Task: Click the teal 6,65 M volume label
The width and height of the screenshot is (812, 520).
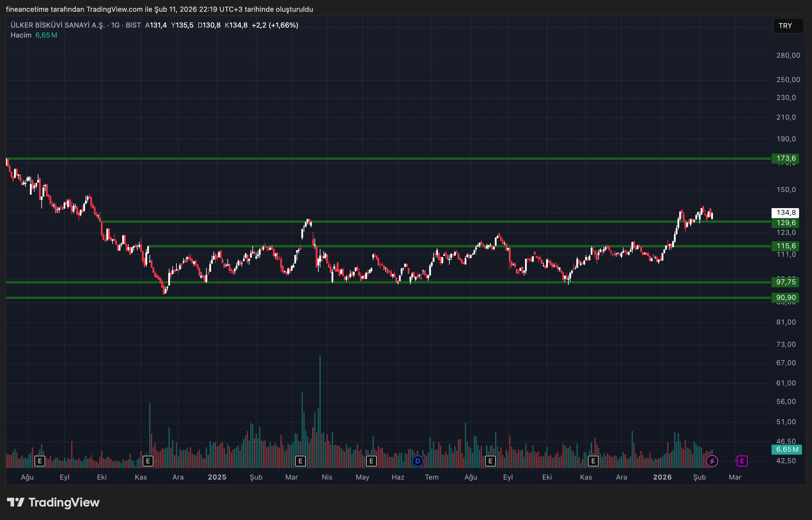Action: 787,449
